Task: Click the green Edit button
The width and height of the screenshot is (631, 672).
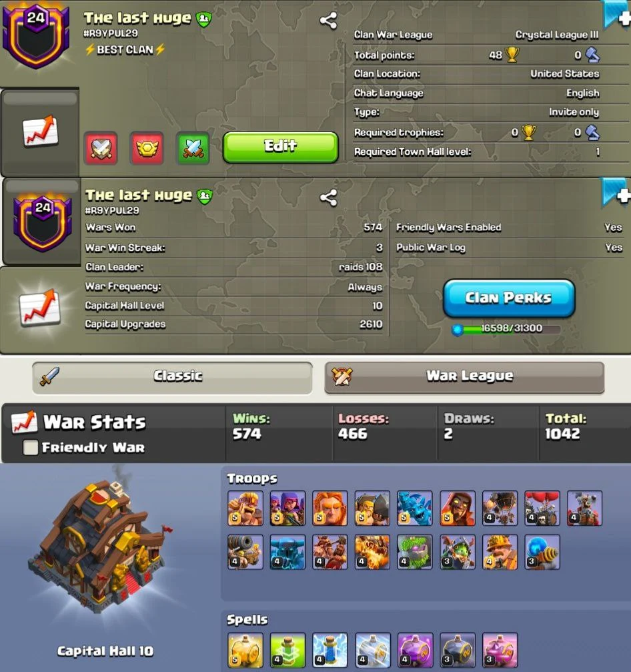Action: coord(281,147)
